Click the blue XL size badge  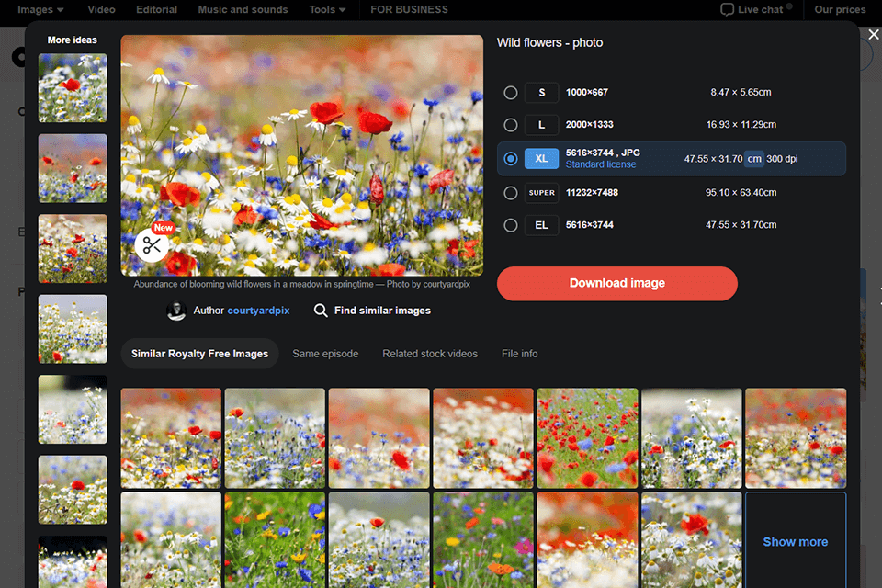[542, 159]
